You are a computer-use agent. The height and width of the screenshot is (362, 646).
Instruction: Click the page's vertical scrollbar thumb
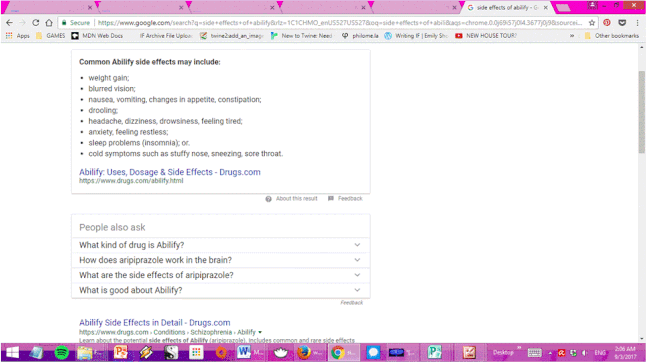[641, 112]
